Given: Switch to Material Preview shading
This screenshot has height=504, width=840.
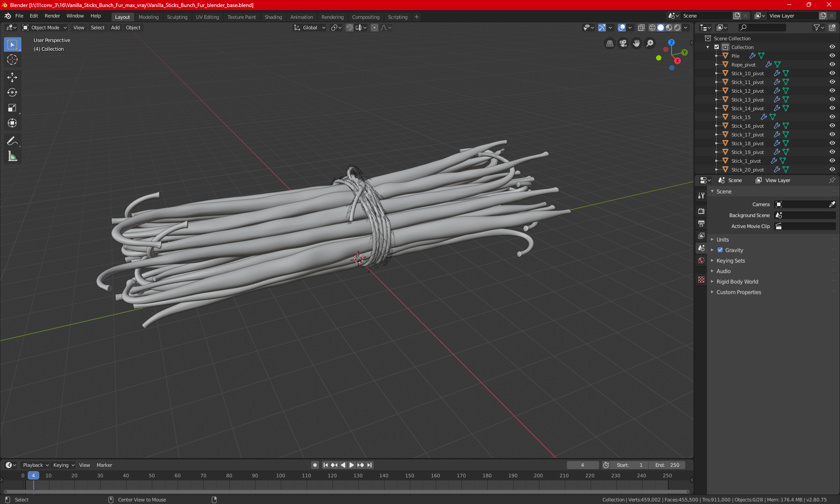Looking at the screenshot, I should 669,28.
